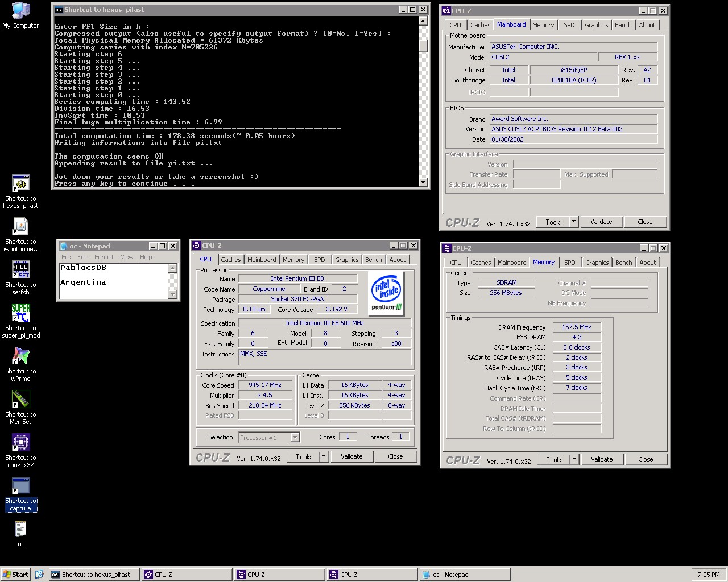The height and width of the screenshot is (582, 728).
Task: Open the Help menu in Notepad
Action: (146, 257)
